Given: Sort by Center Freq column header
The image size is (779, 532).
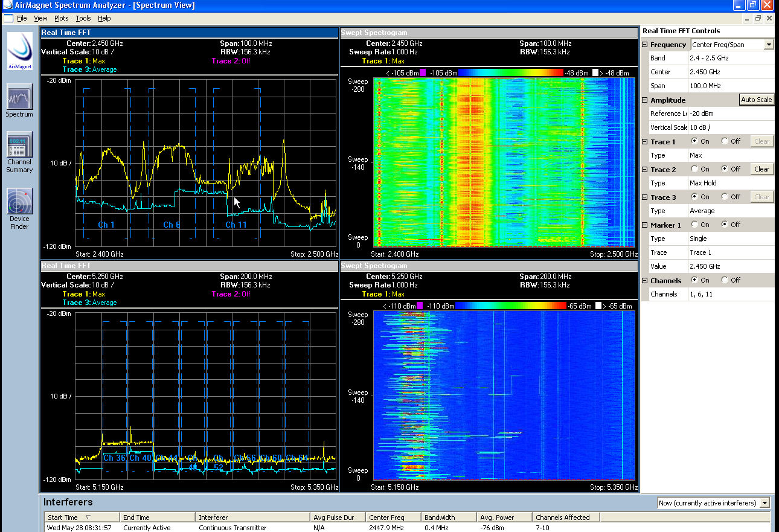Looking at the screenshot, I should click(x=393, y=518).
